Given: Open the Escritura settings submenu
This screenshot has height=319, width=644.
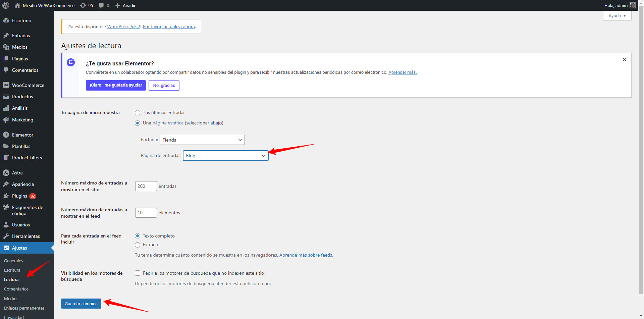Looking at the screenshot, I should 12,270.
